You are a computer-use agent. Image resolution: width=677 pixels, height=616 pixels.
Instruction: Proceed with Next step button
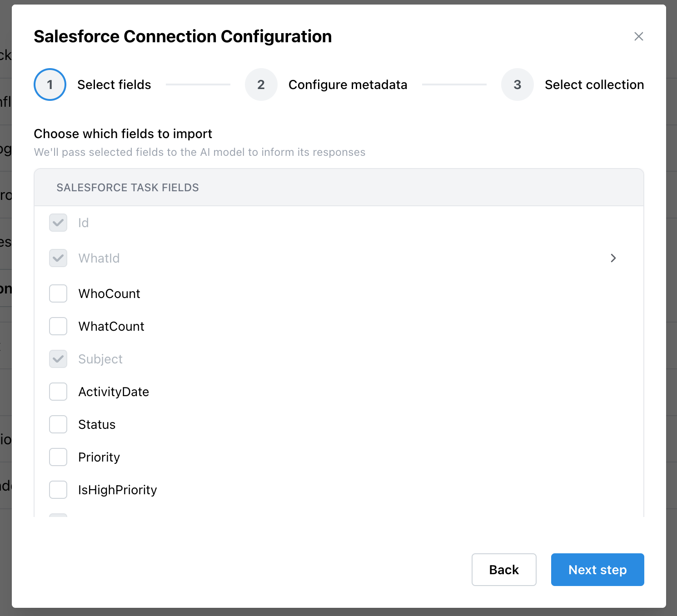point(597,570)
